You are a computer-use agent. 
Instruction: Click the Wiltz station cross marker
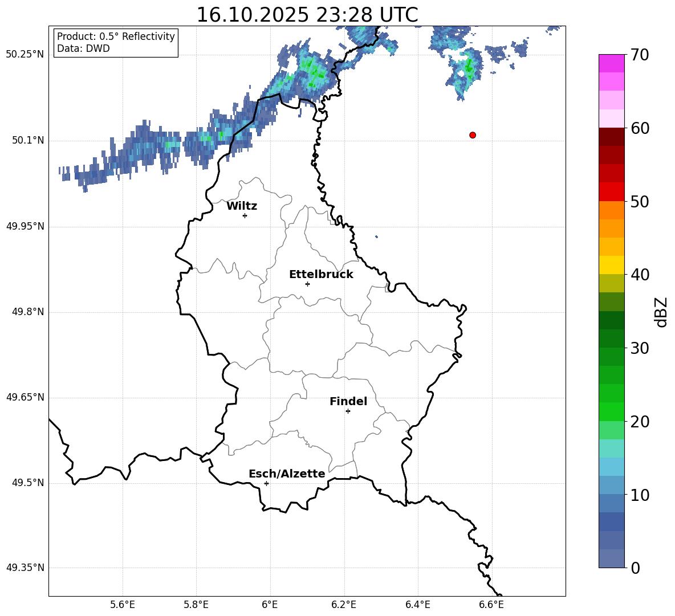point(245,215)
